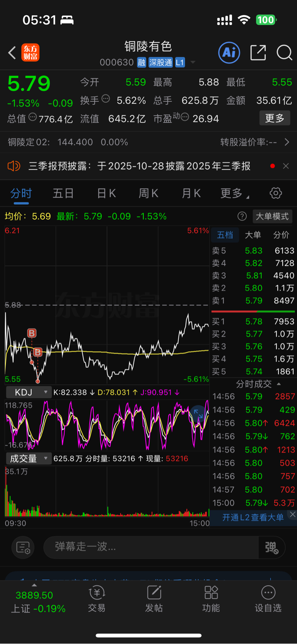
Task: Tap the question mark help icon
Action: 242,216
